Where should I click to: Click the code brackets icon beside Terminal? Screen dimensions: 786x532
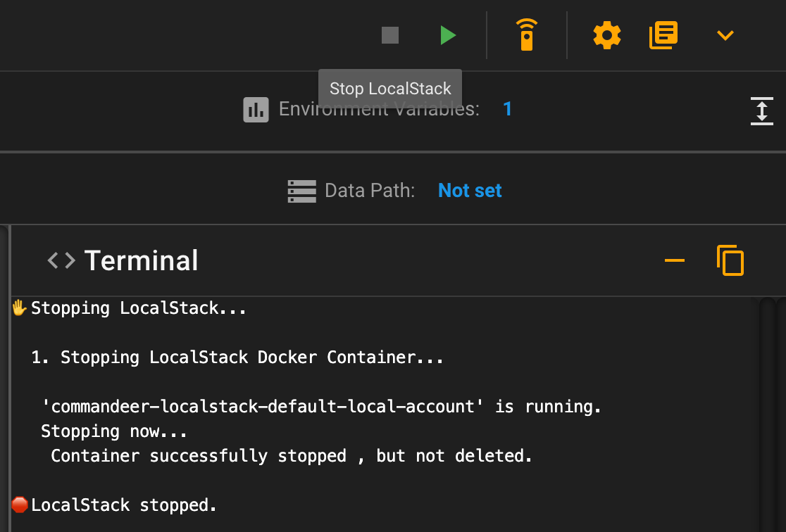(x=61, y=260)
